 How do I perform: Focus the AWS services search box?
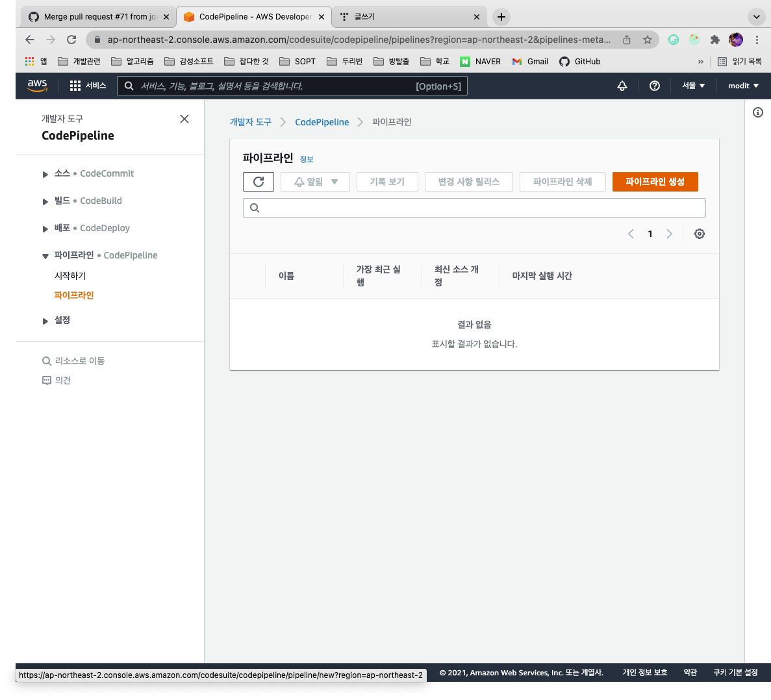292,86
